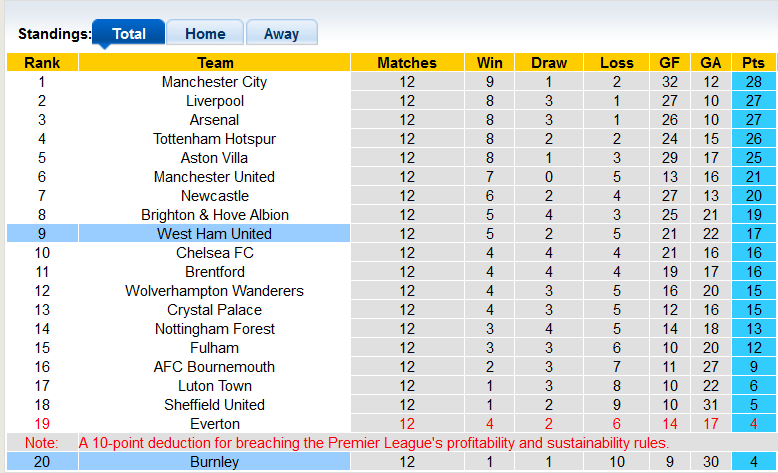This screenshot has width=778, height=473.
Task: Click Wolverhampton Wanderers in standings
Action: [214, 291]
